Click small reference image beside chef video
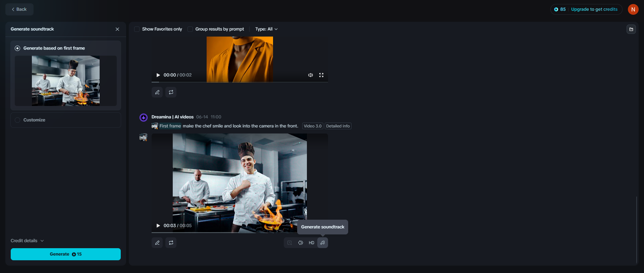This screenshot has width=644, height=273. coord(144,137)
